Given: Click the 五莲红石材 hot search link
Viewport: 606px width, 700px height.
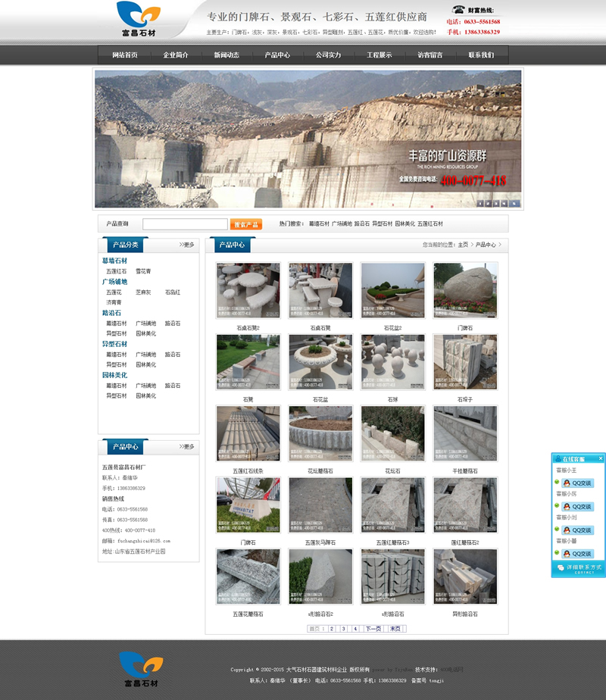Looking at the screenshot, I should coord(430,224).
